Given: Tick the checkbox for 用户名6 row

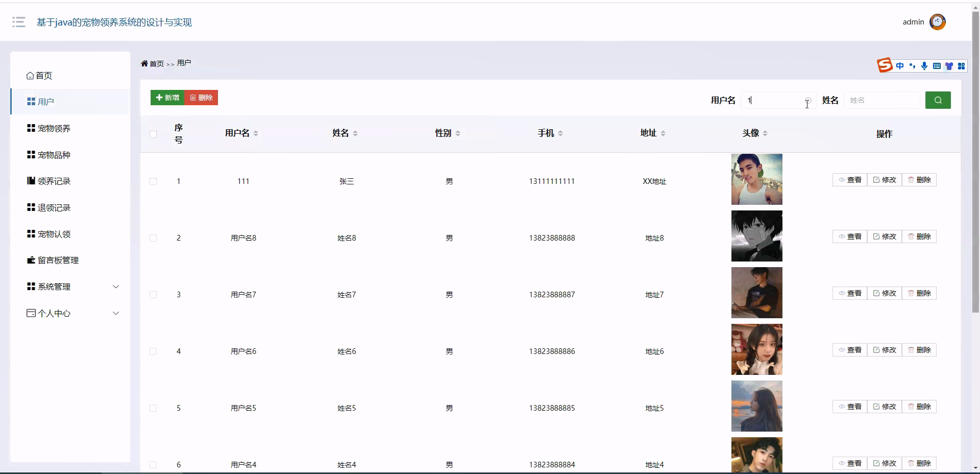Looking at the screenshot, I should (153, 351).
